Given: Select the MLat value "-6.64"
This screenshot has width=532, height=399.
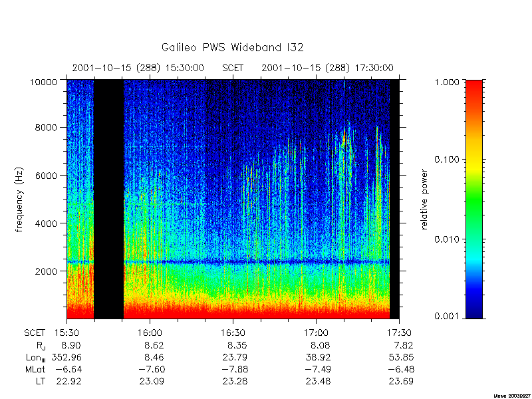Looking at the screenshot, I should 68,369.
